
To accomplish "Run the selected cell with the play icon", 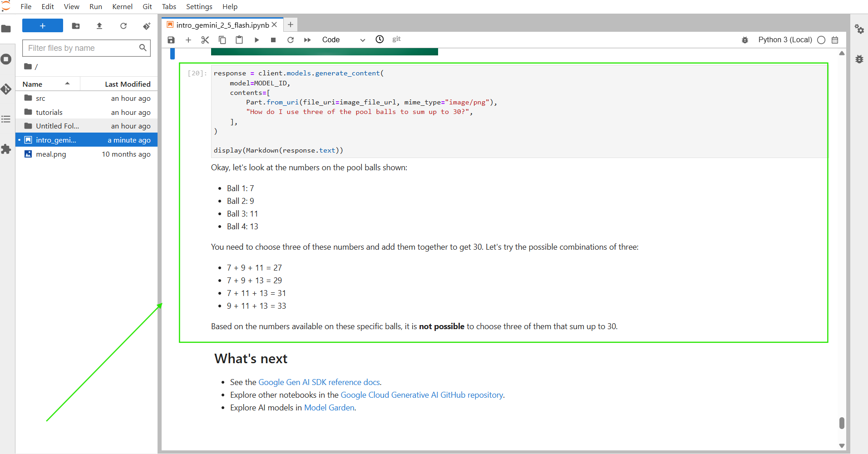I will click(x=256, y=40).
